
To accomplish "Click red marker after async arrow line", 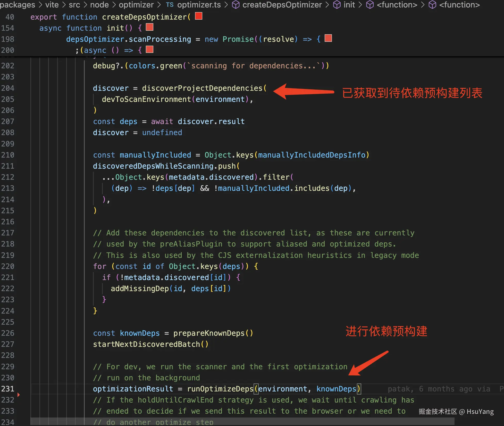I will (150, 49).
